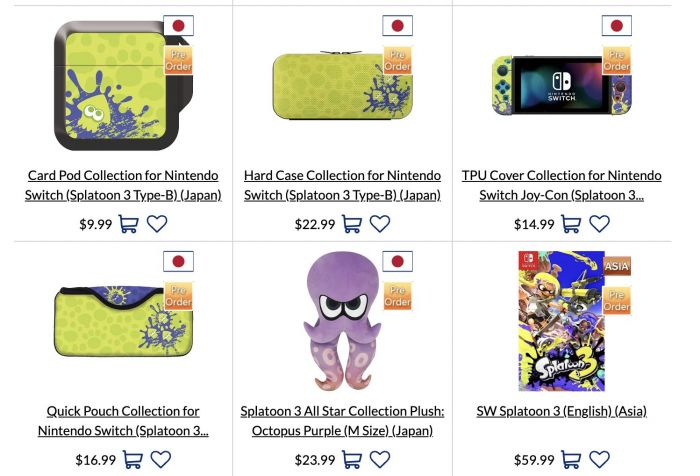Image resolution: width=700 pixels, height=476 pixels.
Task: Open TPU Cover Collection Joy-Con link
Action: click(562, 185)
